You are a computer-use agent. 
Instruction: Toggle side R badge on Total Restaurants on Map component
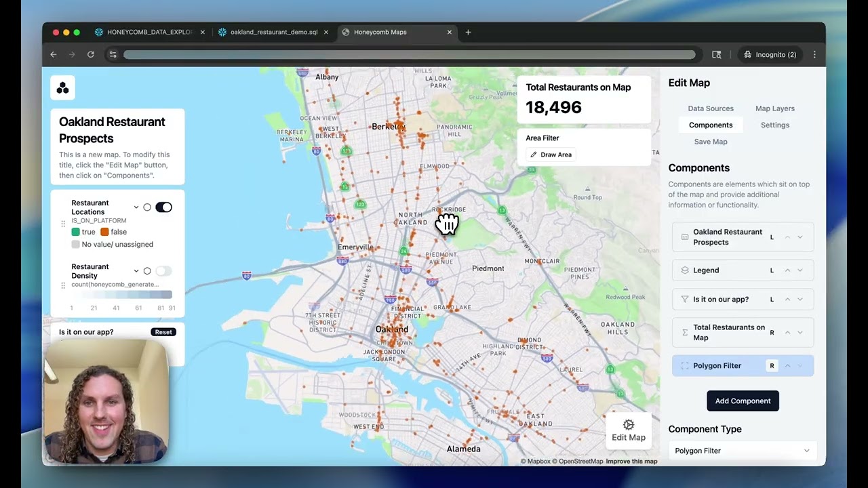coord(772,333)
